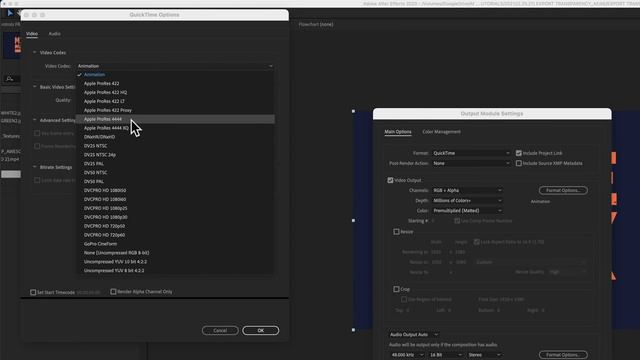This screenshot has height=360, width=640.
Task: Pick DV25 NTSC in the codec list
Action: 175,146
